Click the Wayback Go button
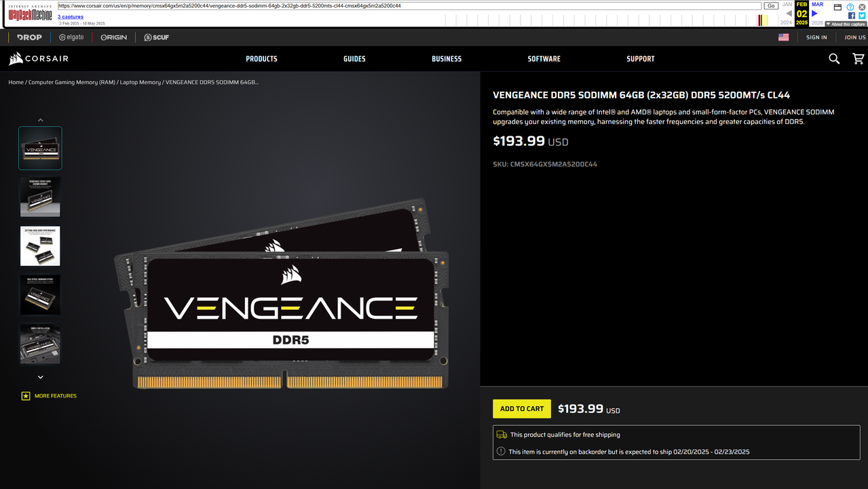868x489 pixels. click(x=771, y=6)
